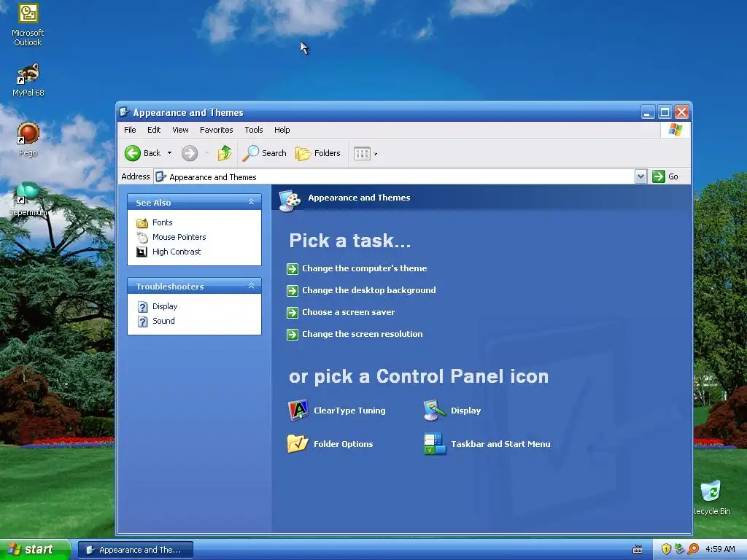This screenshot has width=747, height=560.
Task: Open the Display control panel icon
Action: pyautogui.click(x=435, y=411)
